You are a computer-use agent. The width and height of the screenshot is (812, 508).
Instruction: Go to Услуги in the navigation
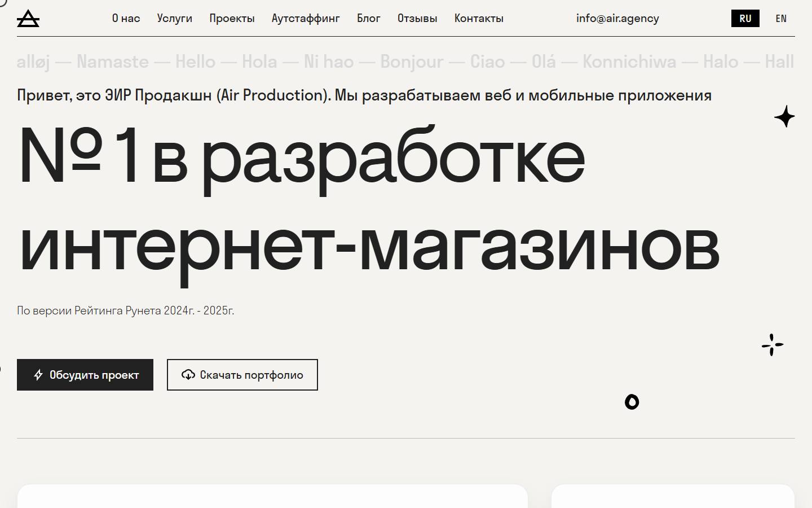tap(175, 18)
